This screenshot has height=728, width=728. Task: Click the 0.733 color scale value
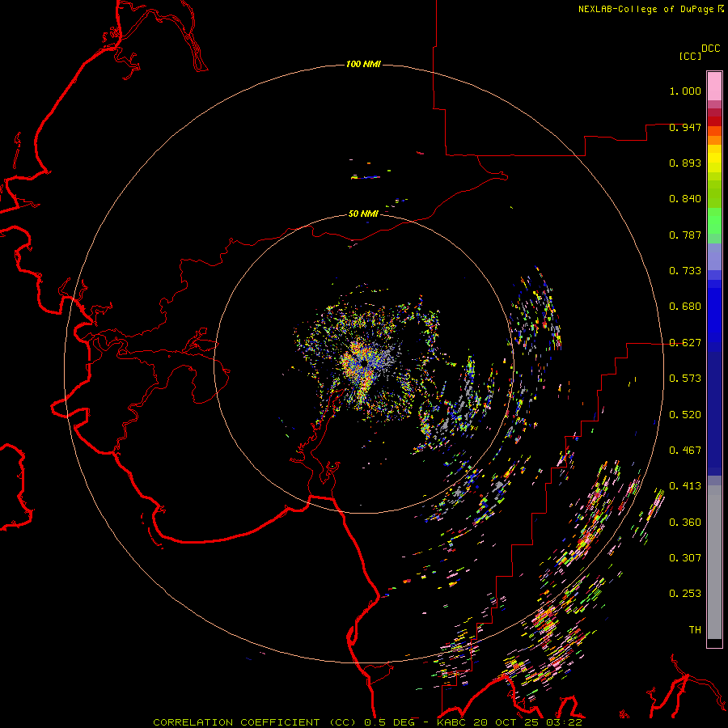tap(685, 271)
